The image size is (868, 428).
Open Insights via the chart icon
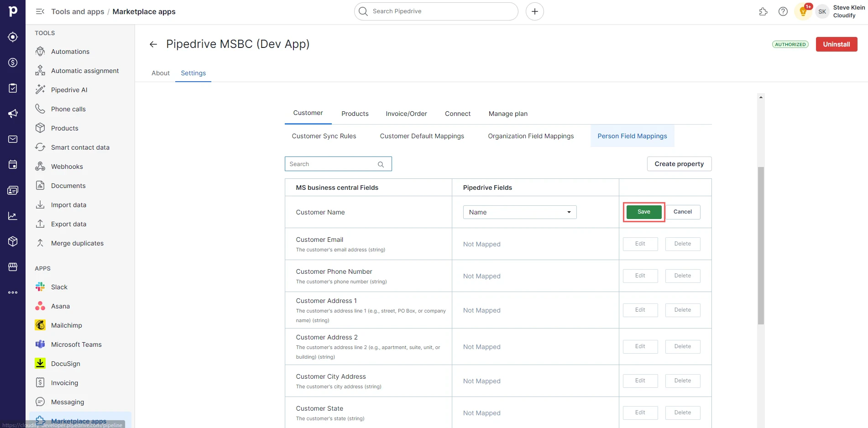pos(13,216)
